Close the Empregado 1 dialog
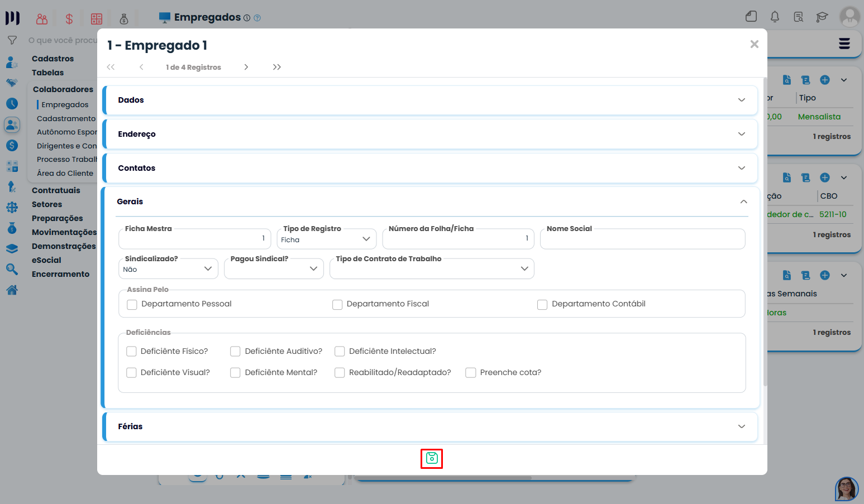Image resolution: width=864 pixels, height=504 pixels. click(754, 44)
